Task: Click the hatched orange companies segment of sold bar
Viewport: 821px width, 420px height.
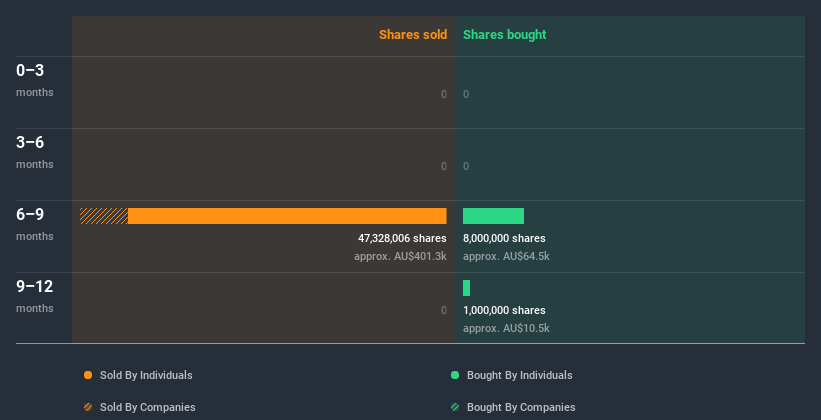Action: pyautogui.click(x=104, y=216)
